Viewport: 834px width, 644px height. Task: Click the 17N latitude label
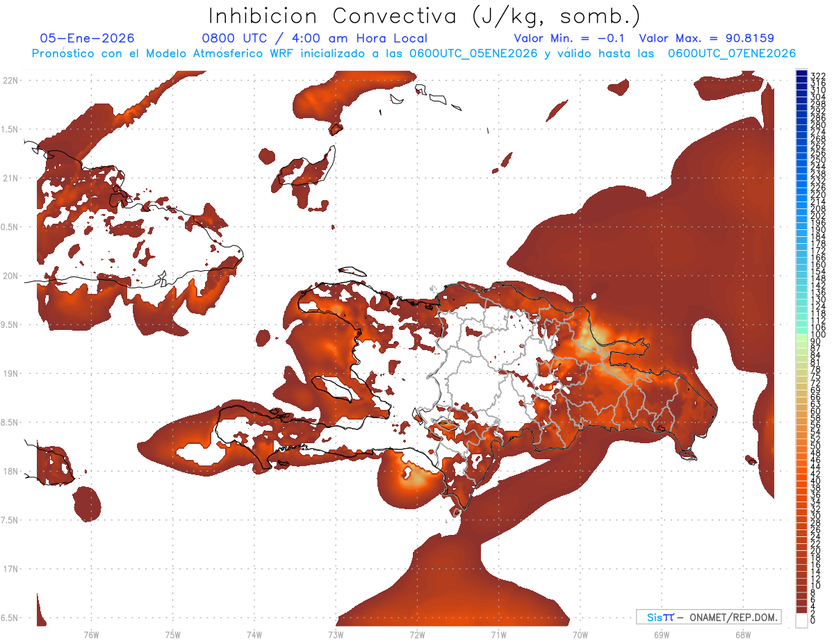tap(10, 569)
